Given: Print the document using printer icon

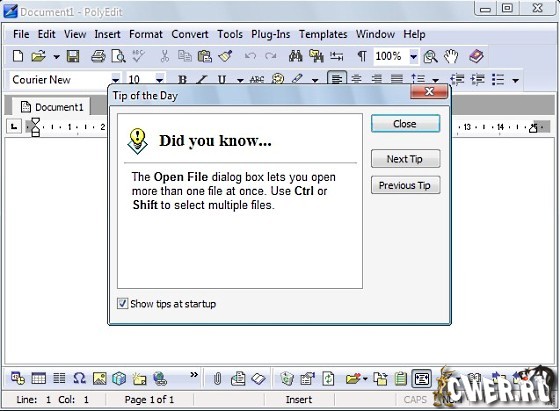Looking at the screenshot, I should (98, 56).
